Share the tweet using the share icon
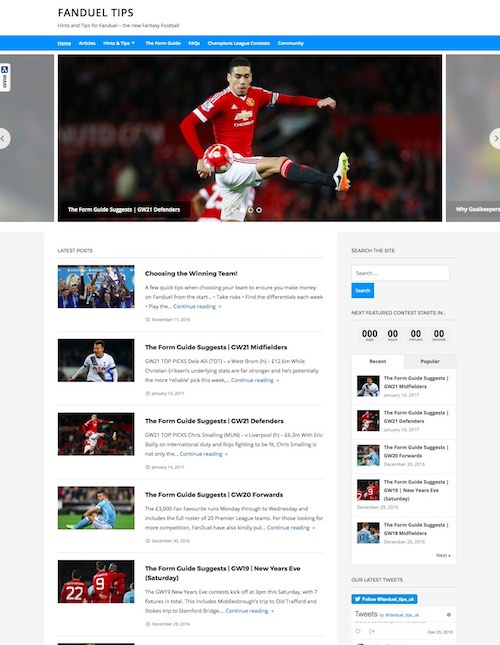The width and height of the screenshot is (500, 645). pos(371,631)
